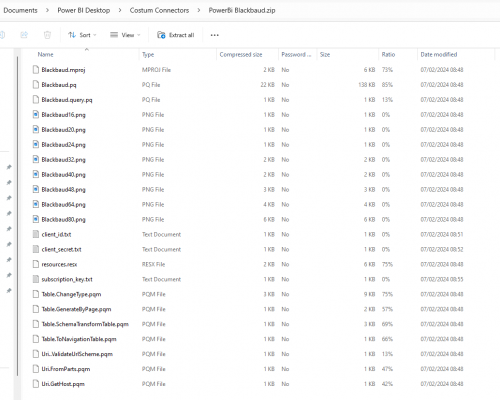The image size is (500, 400).
Task: Select Blackbaud64.png image icon
Action: (36, 204)
